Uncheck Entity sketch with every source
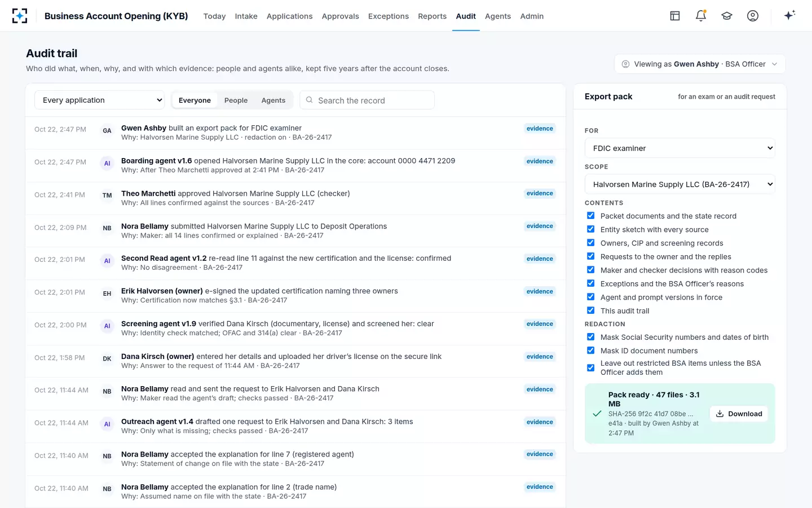This screenshot has height=508, width=812. [x=590, y=229]
